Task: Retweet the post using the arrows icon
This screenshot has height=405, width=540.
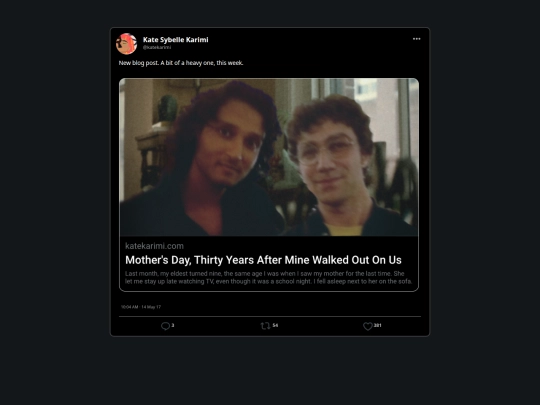Action: 265,326
